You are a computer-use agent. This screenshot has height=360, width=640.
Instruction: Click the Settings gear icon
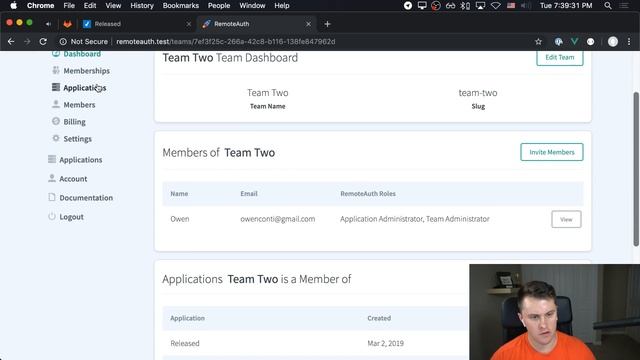tap(56, 138)
